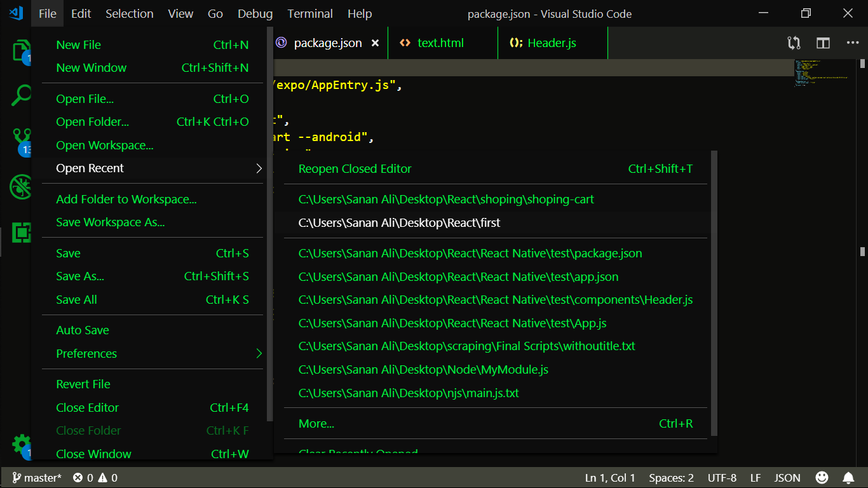Choose Save All
Viewport: 868px width, 488px height.
(153, 300)
